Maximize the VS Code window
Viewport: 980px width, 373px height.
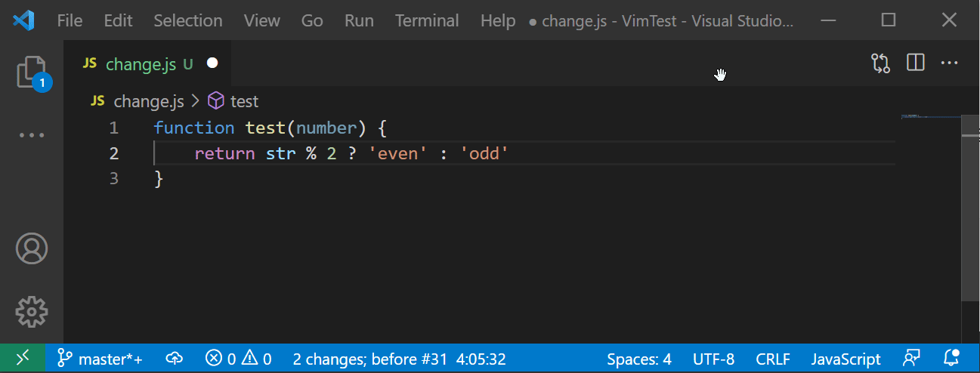(x=889, y=20)
